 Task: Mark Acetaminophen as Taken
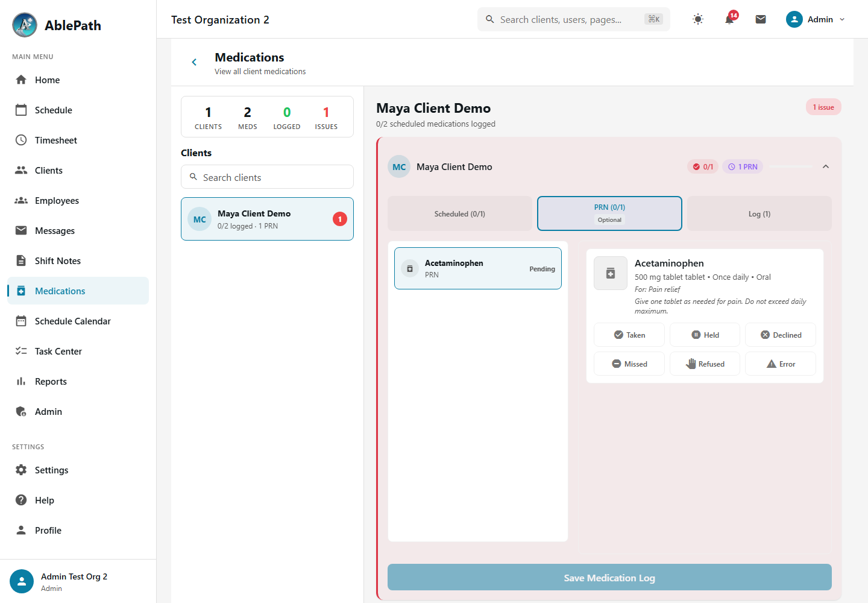[629, 335]
